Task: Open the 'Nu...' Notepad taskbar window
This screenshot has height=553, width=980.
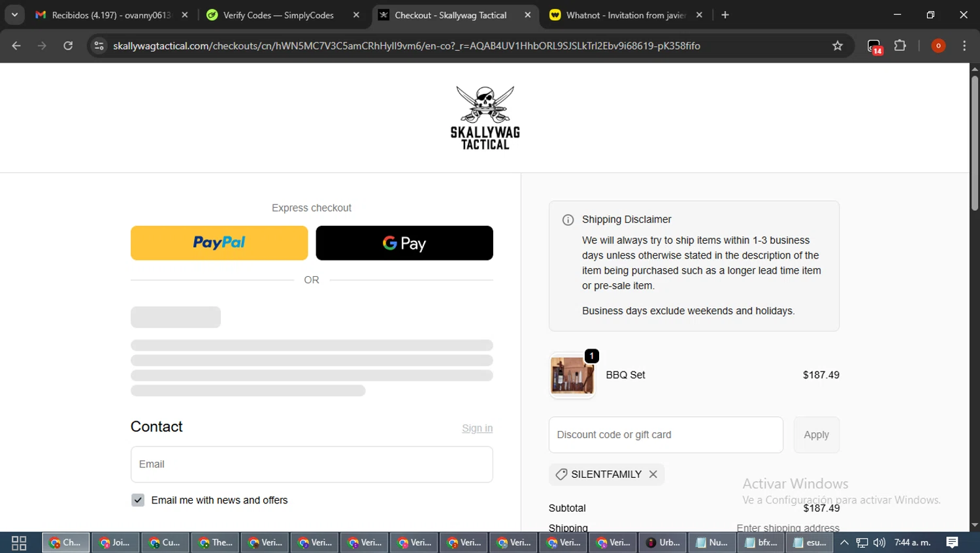Action: 711,543
